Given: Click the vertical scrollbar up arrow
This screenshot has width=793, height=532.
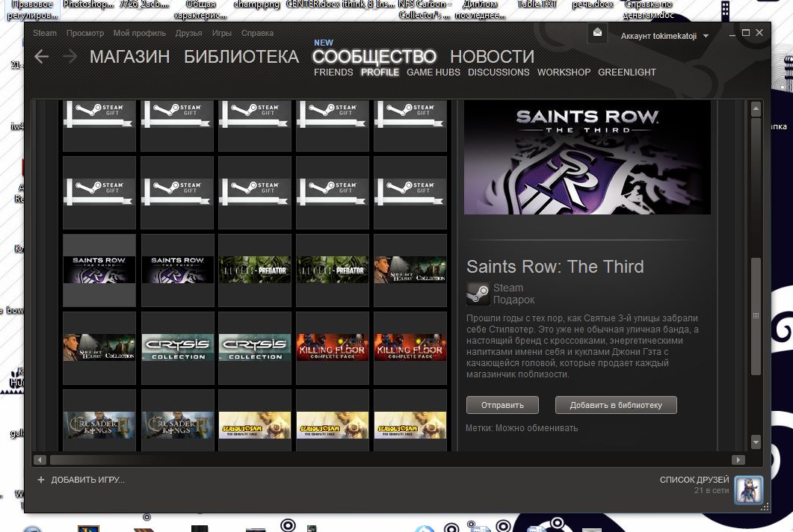Looking at the screenshot, I should [756, 108].
